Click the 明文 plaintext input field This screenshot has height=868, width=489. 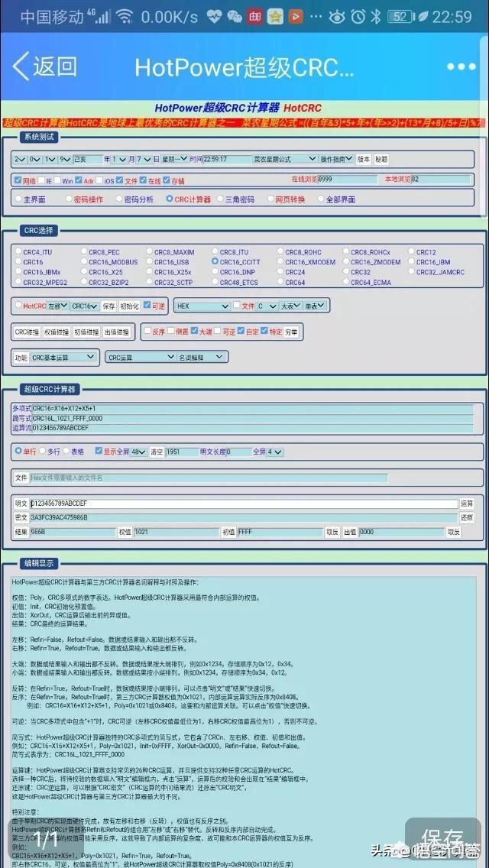243,504
